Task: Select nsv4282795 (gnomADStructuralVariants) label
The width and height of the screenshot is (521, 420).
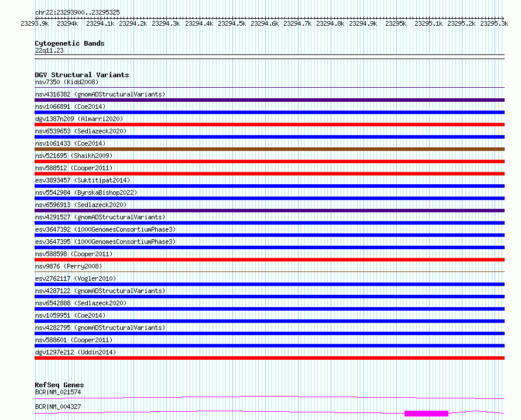Action: (100, 328)
